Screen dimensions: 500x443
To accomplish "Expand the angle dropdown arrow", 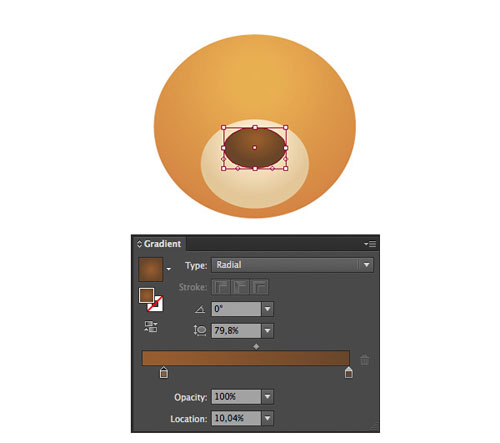I will click(x=267, y=309).
